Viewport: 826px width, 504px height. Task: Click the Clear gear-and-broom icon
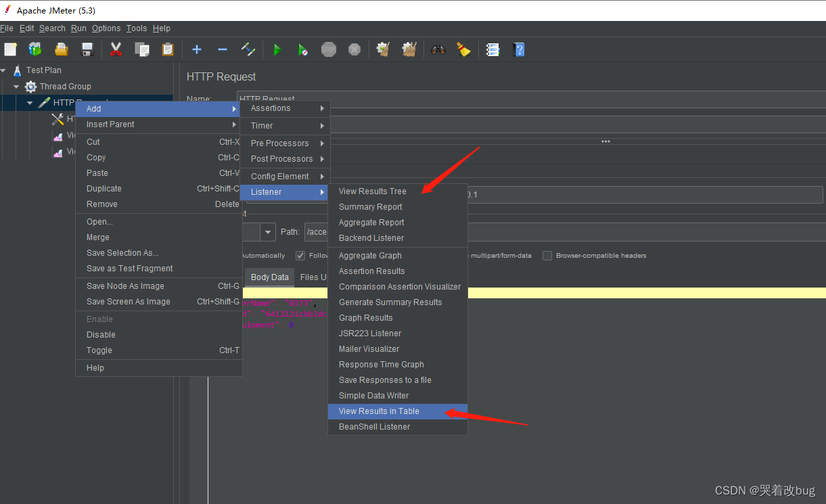(384, 49)
